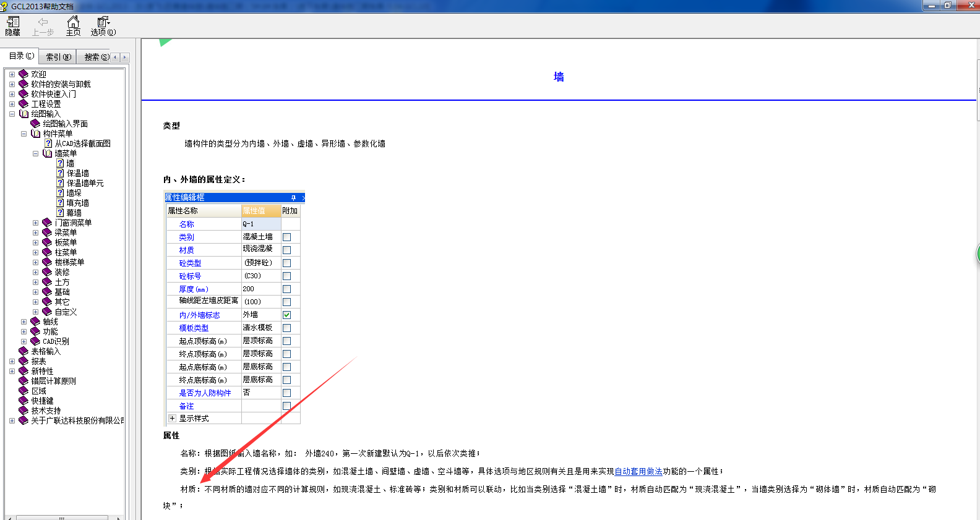The width and height of the screenshot is (980, 520).
Task: Uncheck the 内/外墙标志 附加 checkbox
Action: [x=286, y=315]
